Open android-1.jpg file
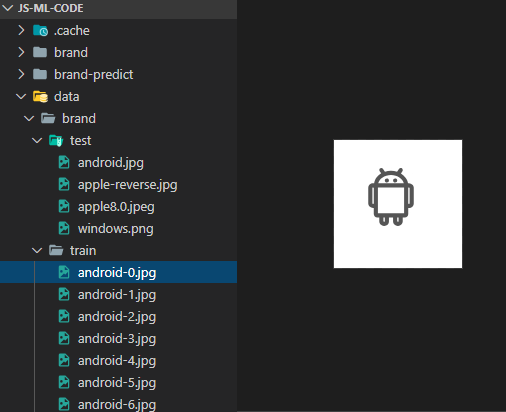 pos(118,294)
